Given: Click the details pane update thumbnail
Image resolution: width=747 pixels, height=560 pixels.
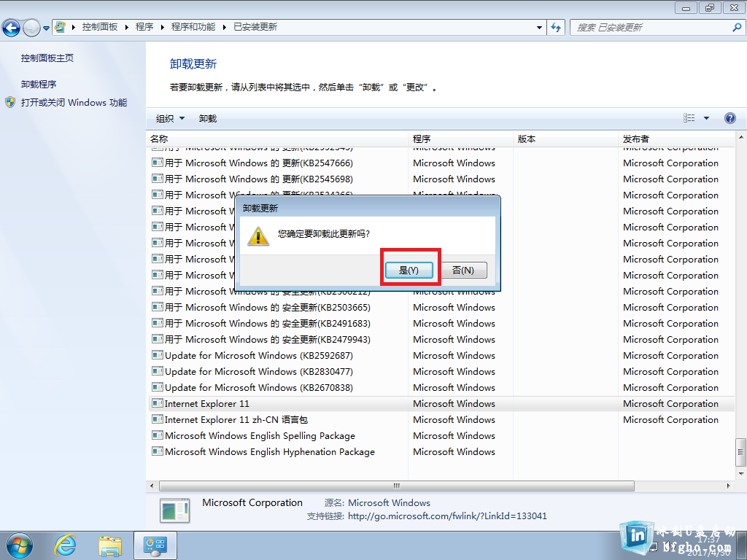Looking at the screenshot, I should pos(175,510).
